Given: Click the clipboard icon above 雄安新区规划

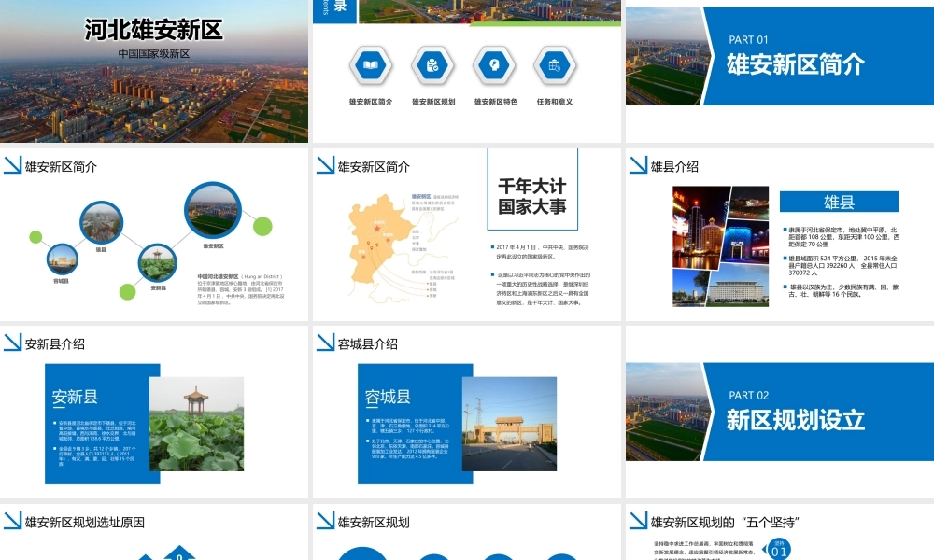Looking at the screenshot, I should click(x=432, y=65).
